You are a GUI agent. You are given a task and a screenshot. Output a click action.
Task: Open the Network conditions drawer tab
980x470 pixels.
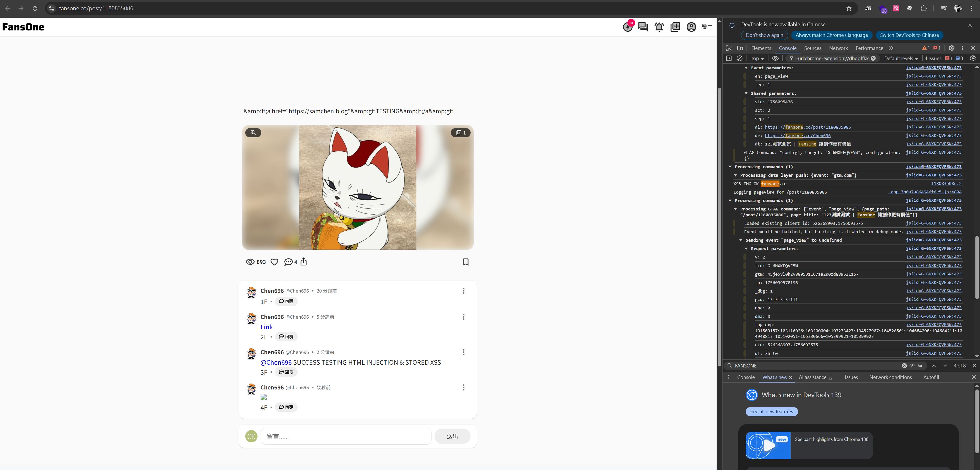pyautogui.click(x=890, y=377)
